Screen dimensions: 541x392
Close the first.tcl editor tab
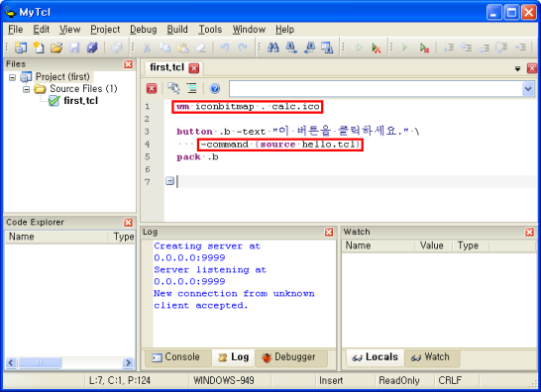[x=194, y=68]
